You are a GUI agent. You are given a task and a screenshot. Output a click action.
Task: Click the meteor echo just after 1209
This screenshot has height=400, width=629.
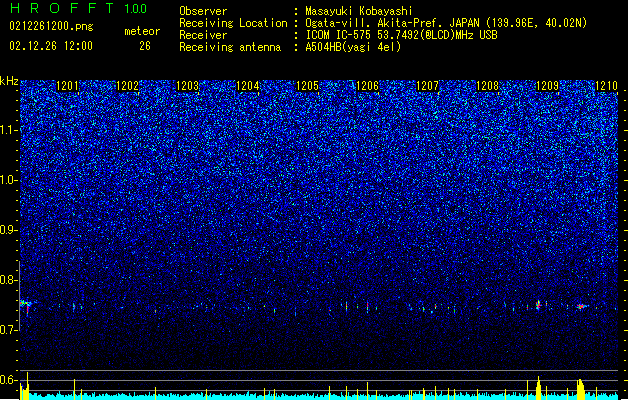click(539, 305)
